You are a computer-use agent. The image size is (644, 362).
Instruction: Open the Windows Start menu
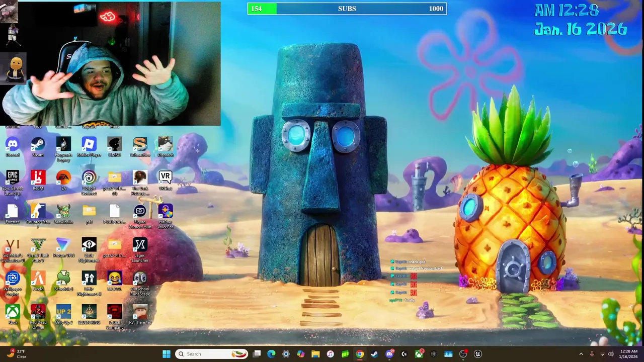[167, 354]
